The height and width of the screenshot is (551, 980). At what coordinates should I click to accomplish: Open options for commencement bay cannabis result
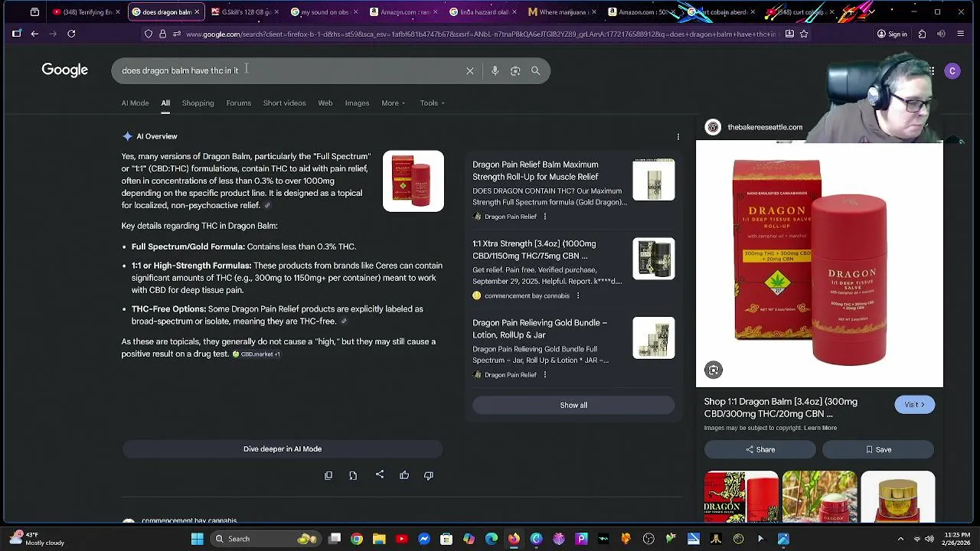pyautogui.click(x=578, y=295)
